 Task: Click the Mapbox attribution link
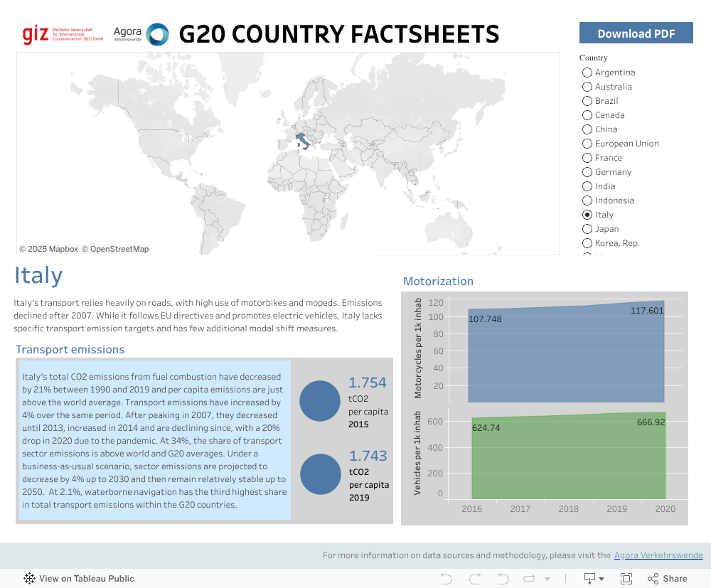click(x=48, y=249)
